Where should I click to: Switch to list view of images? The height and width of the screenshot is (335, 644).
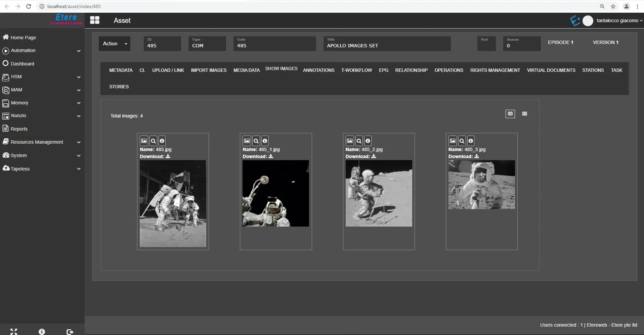pyautogui.click(x=524, y=114)
